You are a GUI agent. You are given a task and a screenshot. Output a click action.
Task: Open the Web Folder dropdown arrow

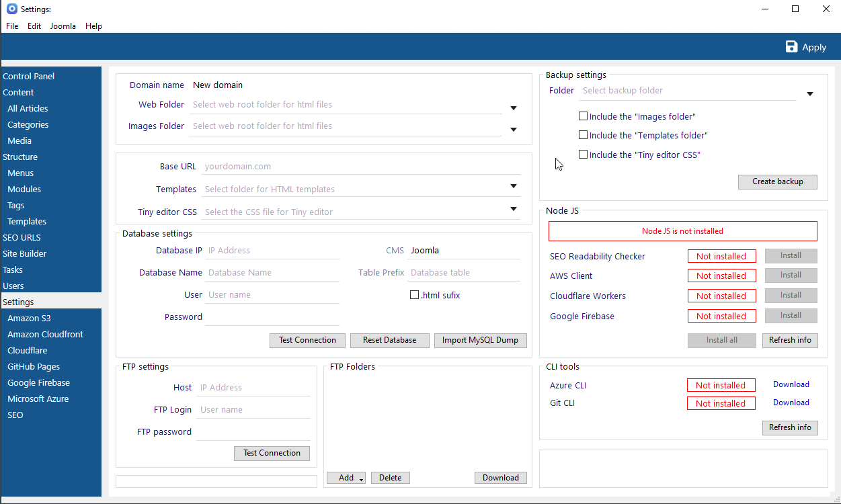pyautogui.click(x=513, y=108)
